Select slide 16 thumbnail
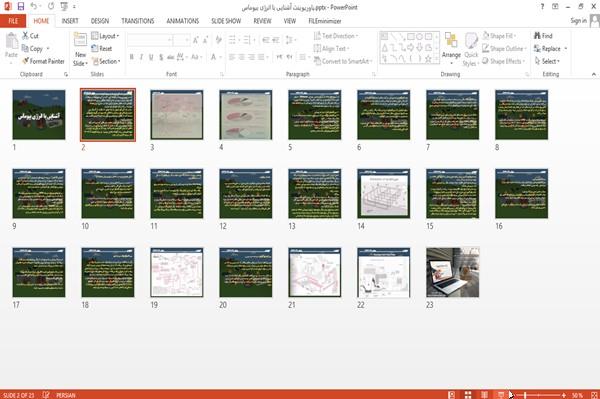Viewport: 600px width, 399px height. pos(522,194)
